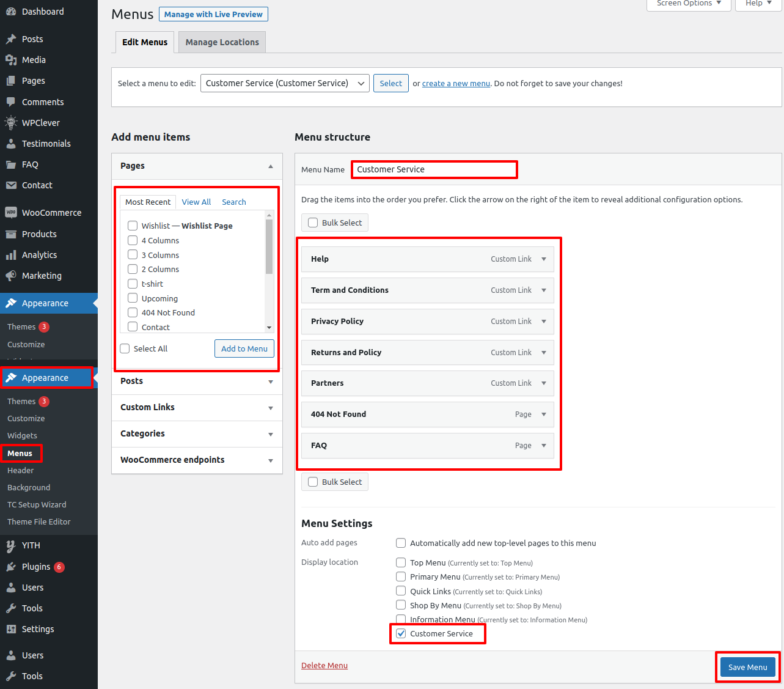
Task: Follow the create a new menu link
Action: [456, 84]
